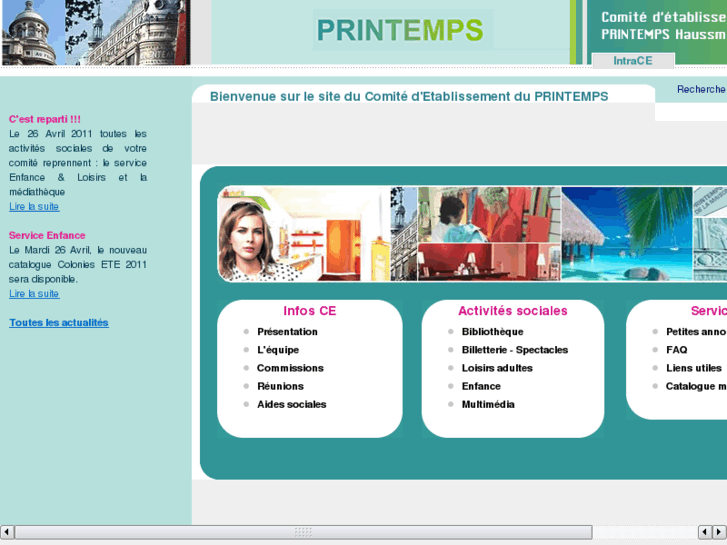Open the Catalogue link in services list
727x545 pixels.
coord(696,386)
